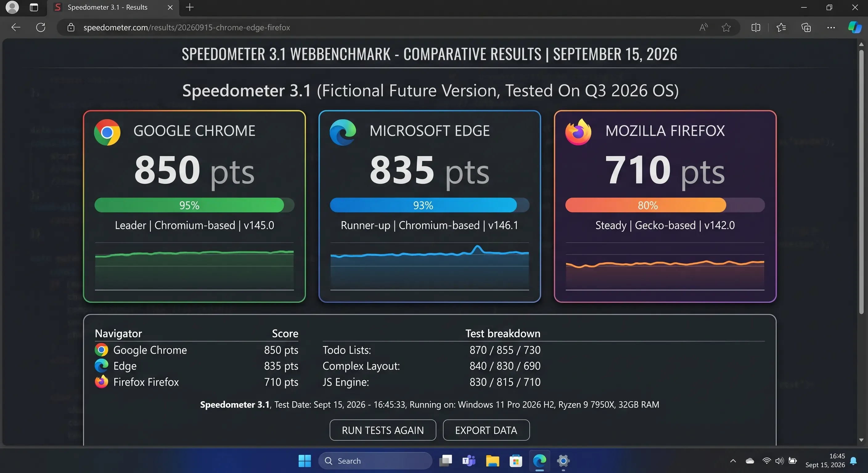
Task: Open the Favorites list icon
Action: click(781, 27)
